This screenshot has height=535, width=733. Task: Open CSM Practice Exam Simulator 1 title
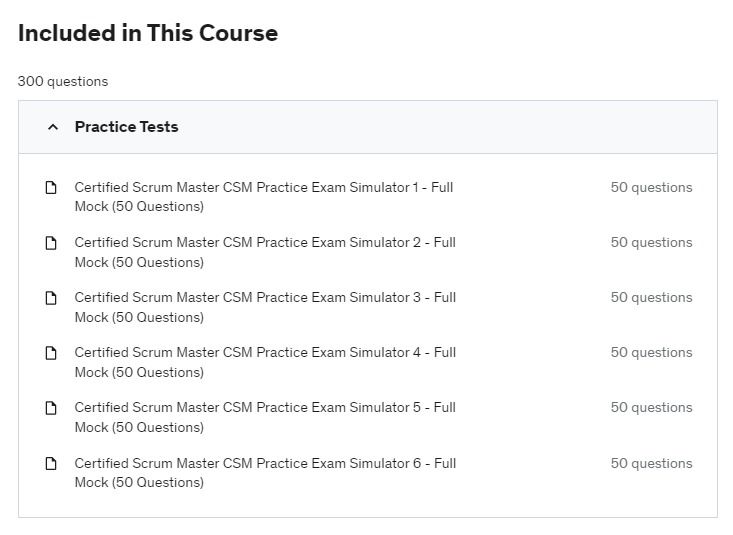pyautogui.click(x=264, y=197)
